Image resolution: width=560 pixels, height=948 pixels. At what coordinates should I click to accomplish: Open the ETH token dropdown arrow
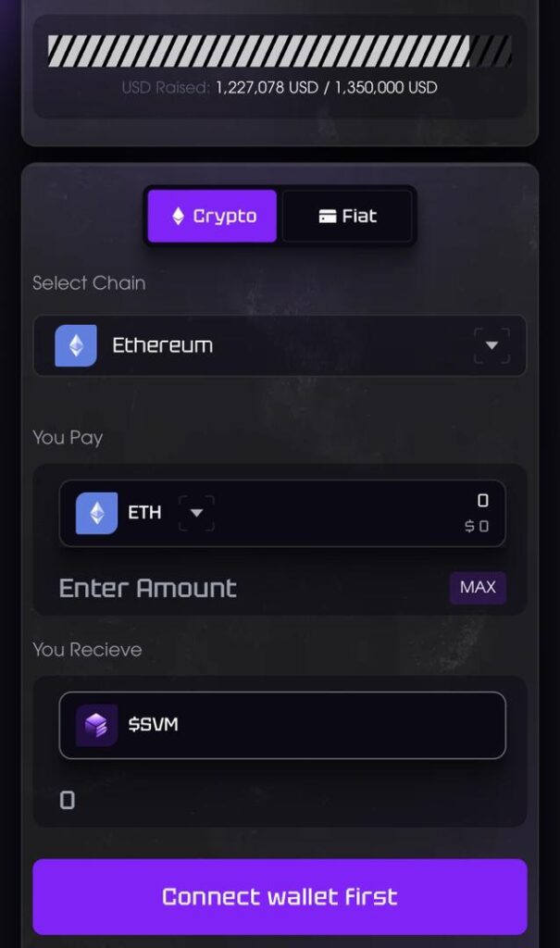click(196, 513)
